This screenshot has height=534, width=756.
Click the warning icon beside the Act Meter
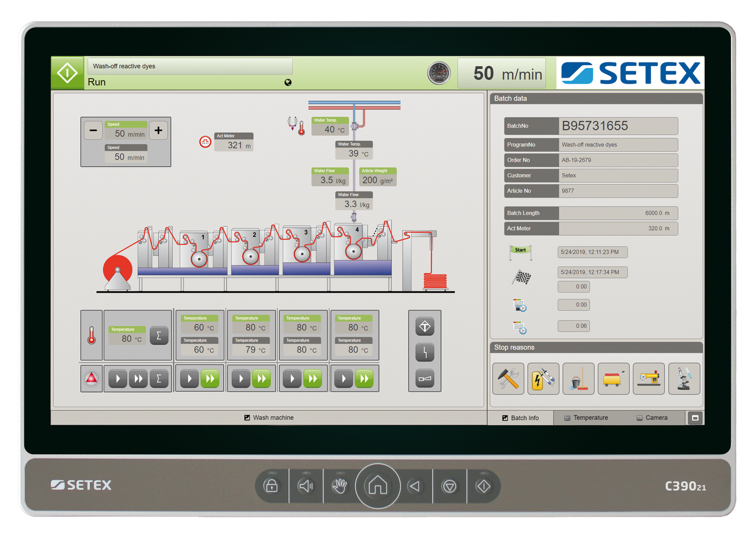pos(205,142)
